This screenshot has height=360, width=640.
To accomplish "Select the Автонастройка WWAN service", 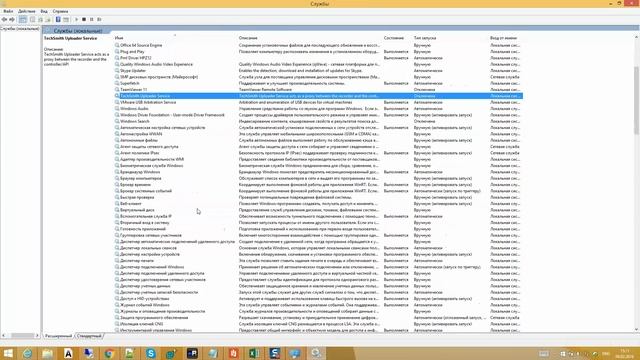I will tap(141, 134).
